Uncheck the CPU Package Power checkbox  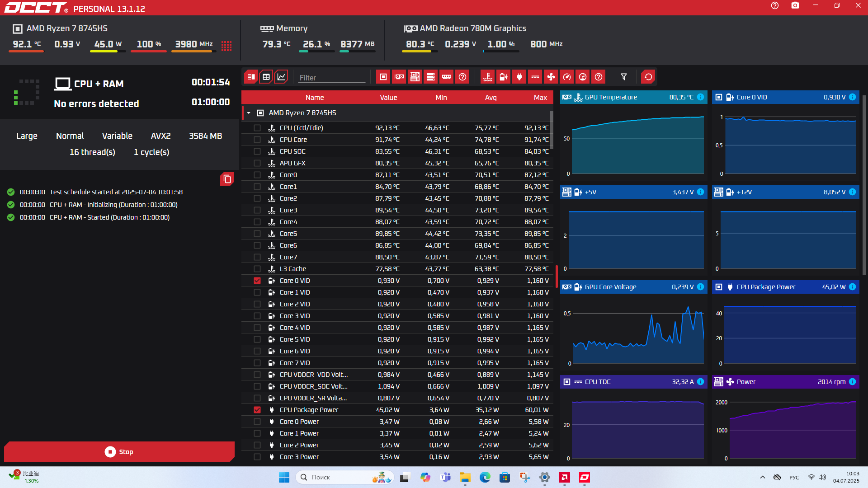coord(257,410)
